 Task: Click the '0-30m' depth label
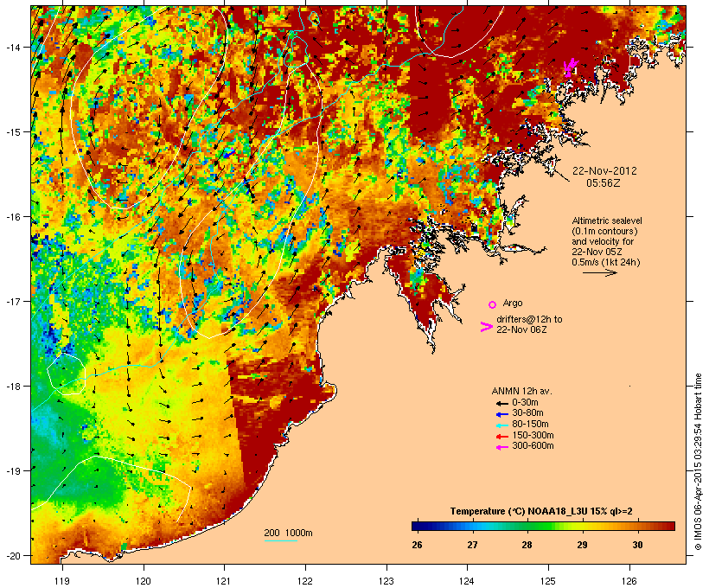tap(525, 403)
